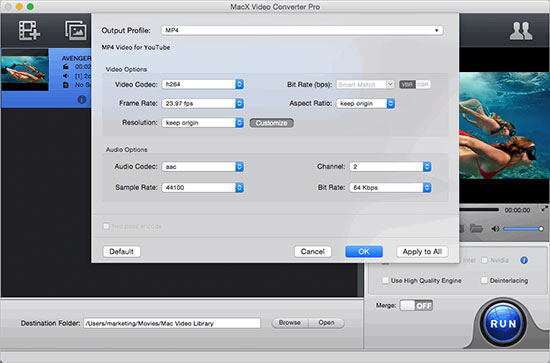Screen dimensions: 550x363
Task: Check the Deinterlacing option
Action: (x=484, y=280)
